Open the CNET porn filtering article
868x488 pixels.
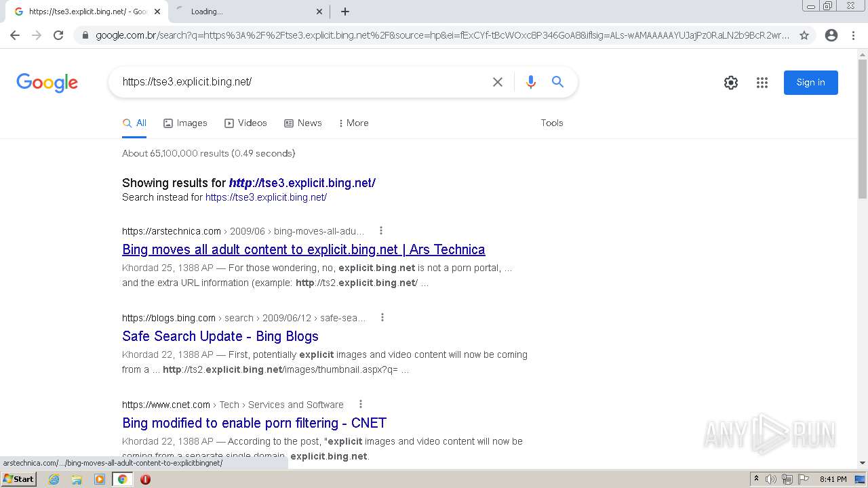tap(254, 423)
